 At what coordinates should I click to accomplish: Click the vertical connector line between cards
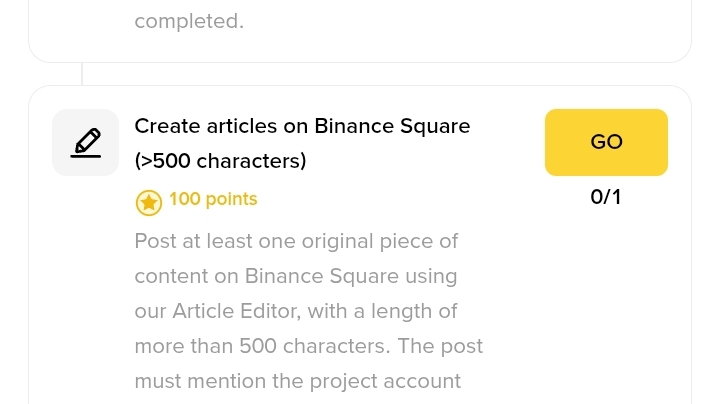click(x=82, y=74)
